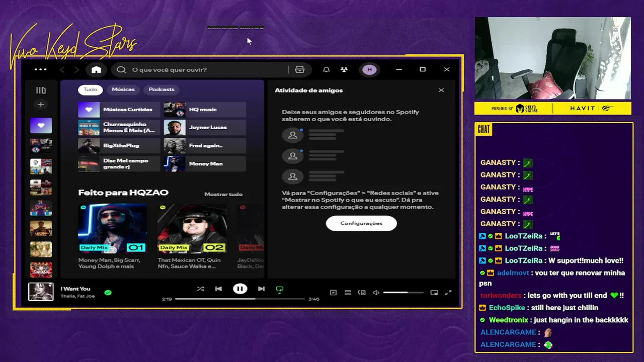Click Daily Mix 01 artists description
The height and width of the screenshot is (362, 644).
tap(110, 263)
